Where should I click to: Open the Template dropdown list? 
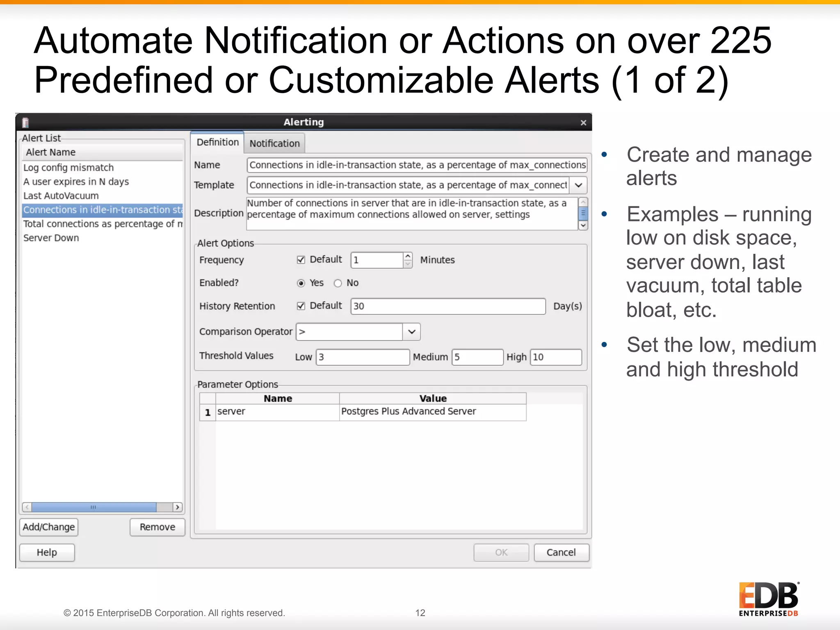pos(578,185)
